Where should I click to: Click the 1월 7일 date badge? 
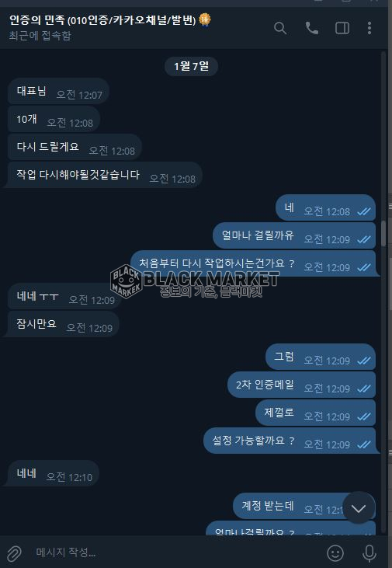pos(191,66)
